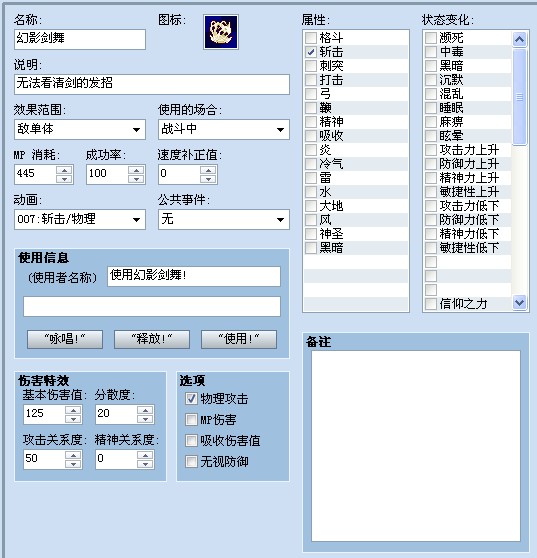This screenshot has width=537, height=558.
Task: Decrease 成功率 value with down arrow
Action: pyautogui.click(x=136, y=179)
